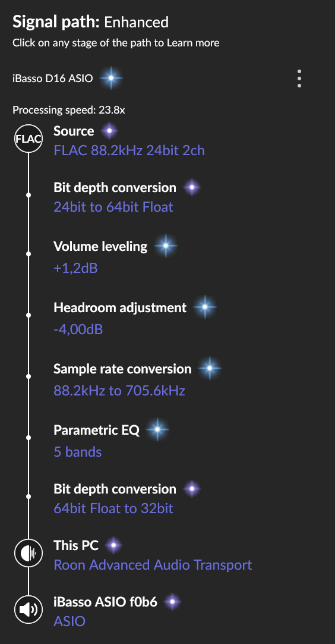Click the star next to Headroom adjustment
The height and width of the screenshot is (644, 335).
pyautogui.click(x=205, y=307)
